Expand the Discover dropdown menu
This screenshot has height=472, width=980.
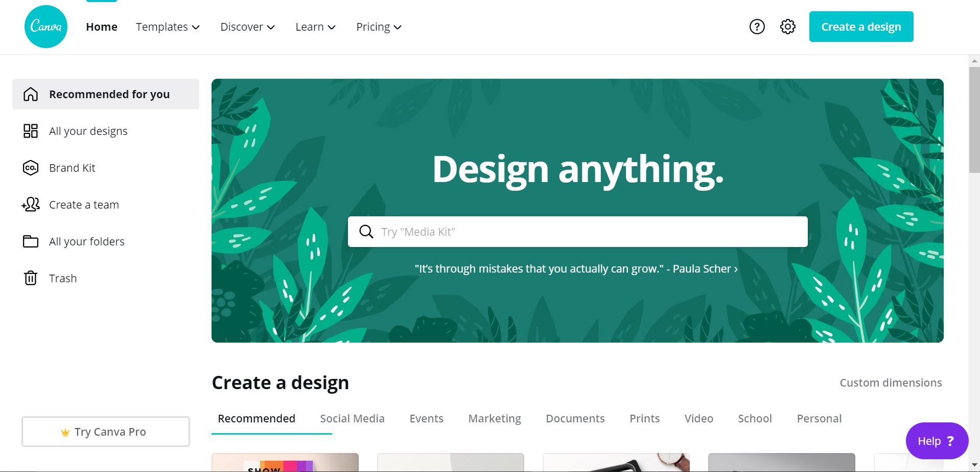click(x=247, y=27)
